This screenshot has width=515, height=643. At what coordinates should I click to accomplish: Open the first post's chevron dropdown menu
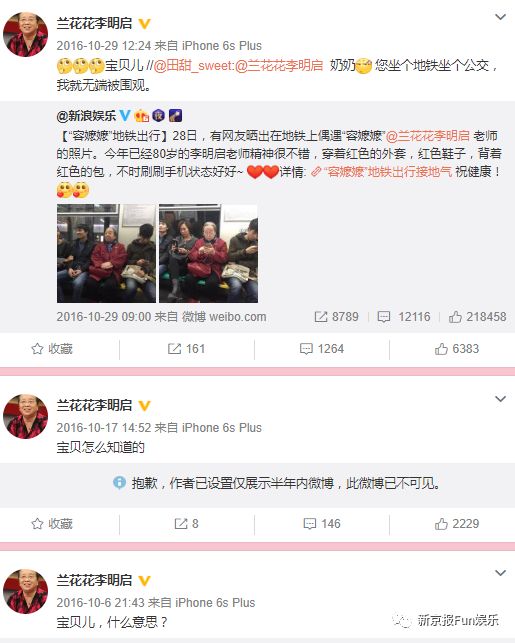click(x=500, y=17)
